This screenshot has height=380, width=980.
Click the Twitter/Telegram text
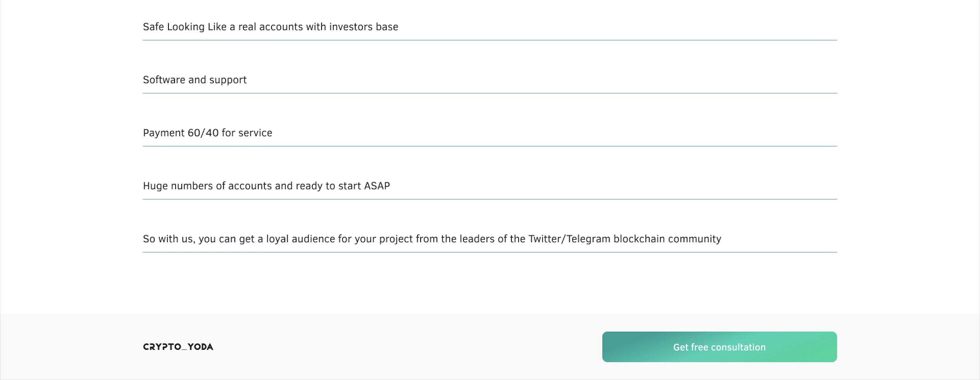pyautogui.click(x=569, y=239)
